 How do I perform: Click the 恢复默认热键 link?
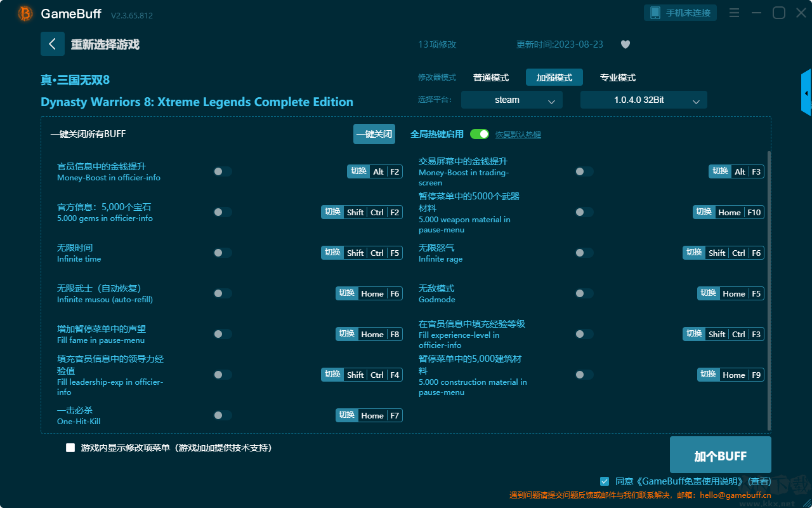pyautogui.click(x=518, y=135)
